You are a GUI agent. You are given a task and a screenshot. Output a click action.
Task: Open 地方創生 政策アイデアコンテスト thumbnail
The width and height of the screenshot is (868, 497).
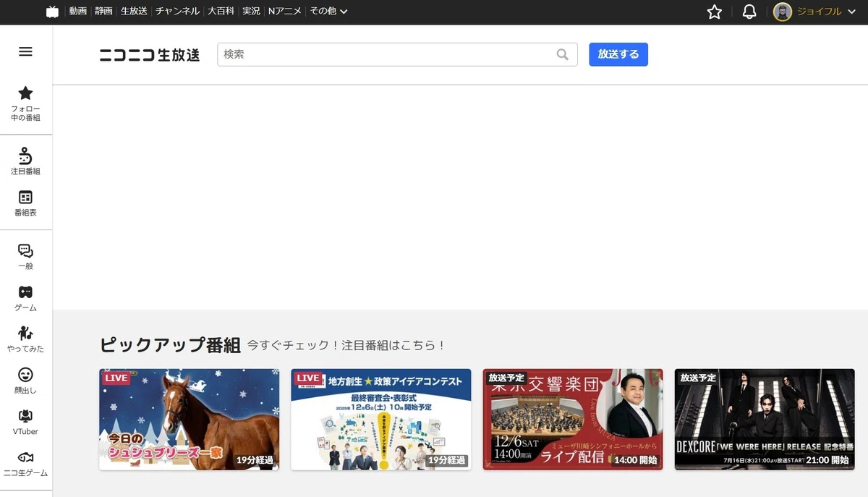(x=381, y=420)
